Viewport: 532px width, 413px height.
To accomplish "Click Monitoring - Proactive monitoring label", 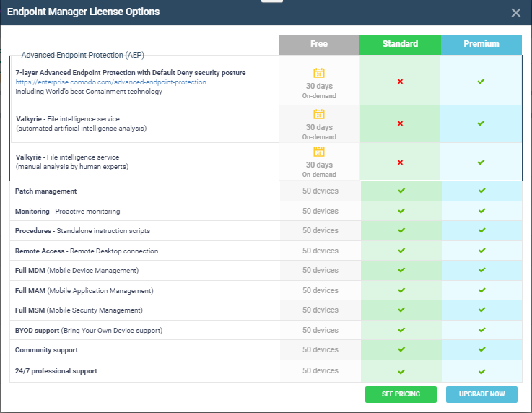I will [68, 212].
